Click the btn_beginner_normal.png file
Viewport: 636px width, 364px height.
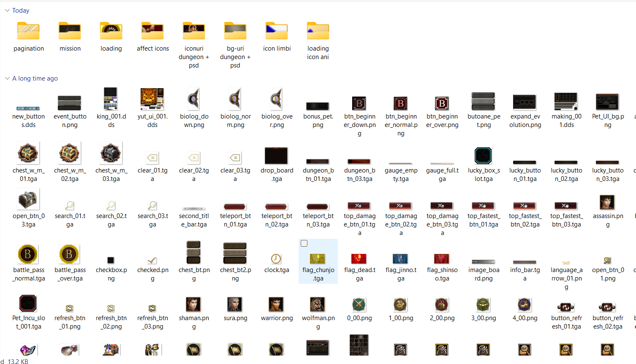(400, 103)
